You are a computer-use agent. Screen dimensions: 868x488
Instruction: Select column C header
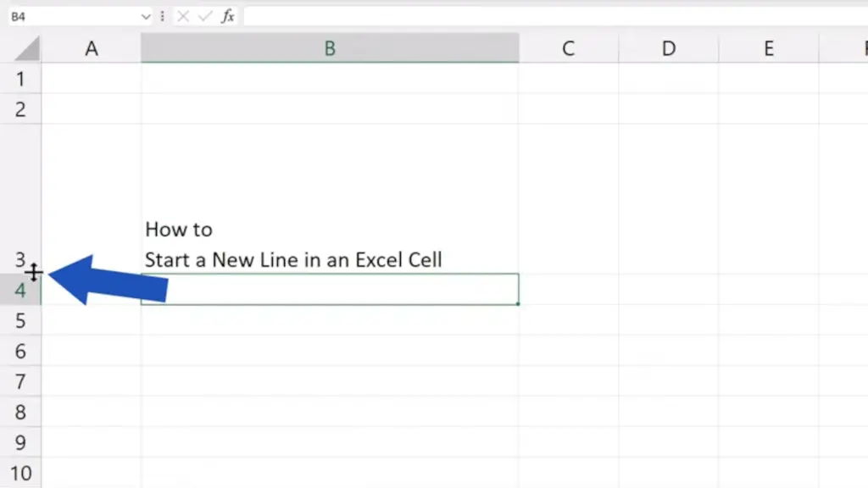(x=569, y=48)
